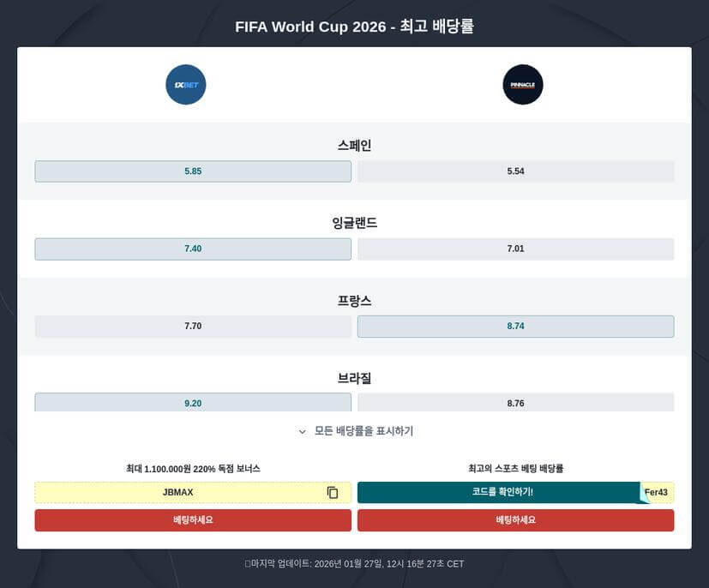Click the highlighted 8.74 odds for 프랑스
This screenshot has height=588, width=709.
coord(515,326)
